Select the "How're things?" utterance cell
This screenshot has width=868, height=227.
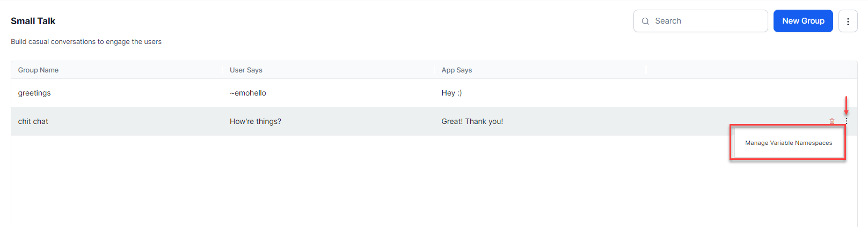(256, 122)
